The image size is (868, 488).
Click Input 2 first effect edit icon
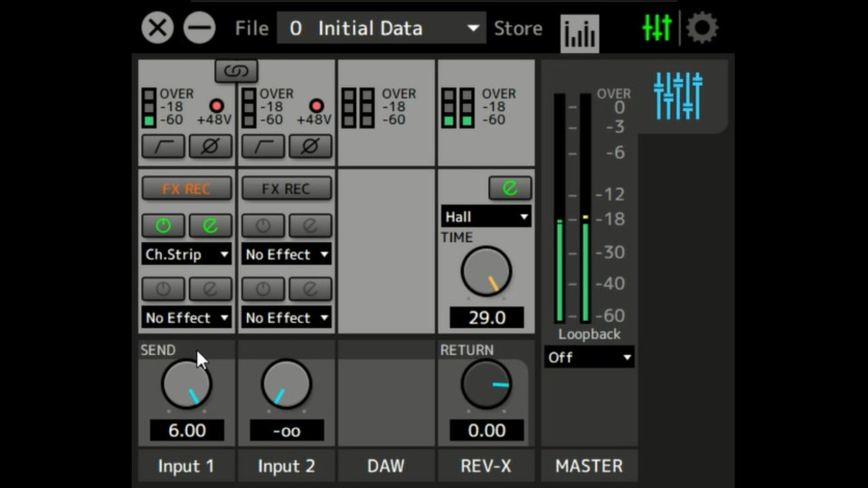310,225
